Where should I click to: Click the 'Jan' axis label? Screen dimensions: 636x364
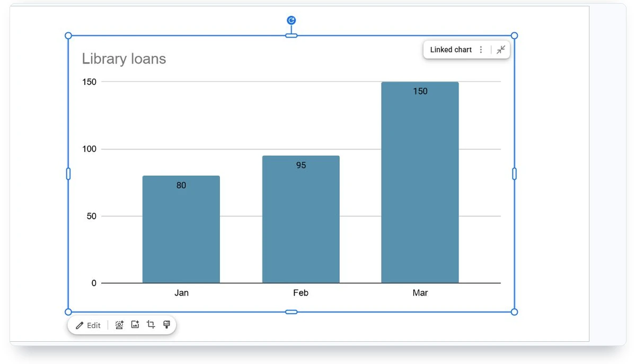pyautogui.click(x=181, y=293)
